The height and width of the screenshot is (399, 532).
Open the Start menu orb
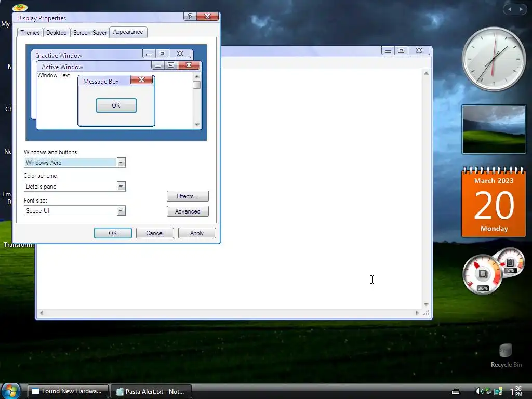(11, 391)
